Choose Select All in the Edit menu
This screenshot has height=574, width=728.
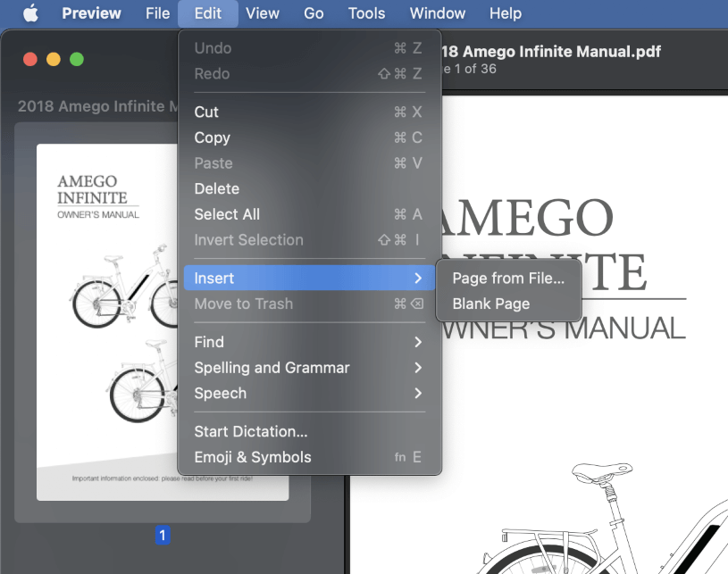(309, 214)
